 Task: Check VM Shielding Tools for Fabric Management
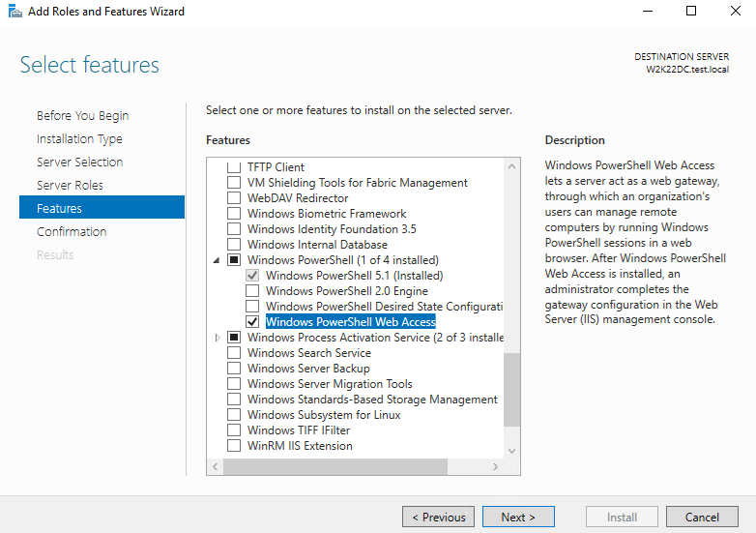tap(234, 182)
